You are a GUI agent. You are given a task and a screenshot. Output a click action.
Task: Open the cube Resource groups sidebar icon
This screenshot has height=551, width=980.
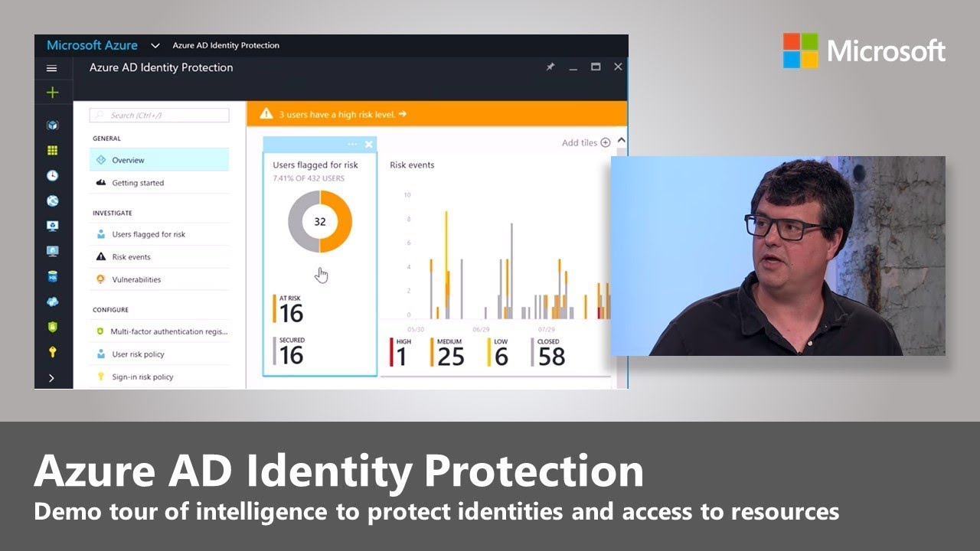(52, 125)
